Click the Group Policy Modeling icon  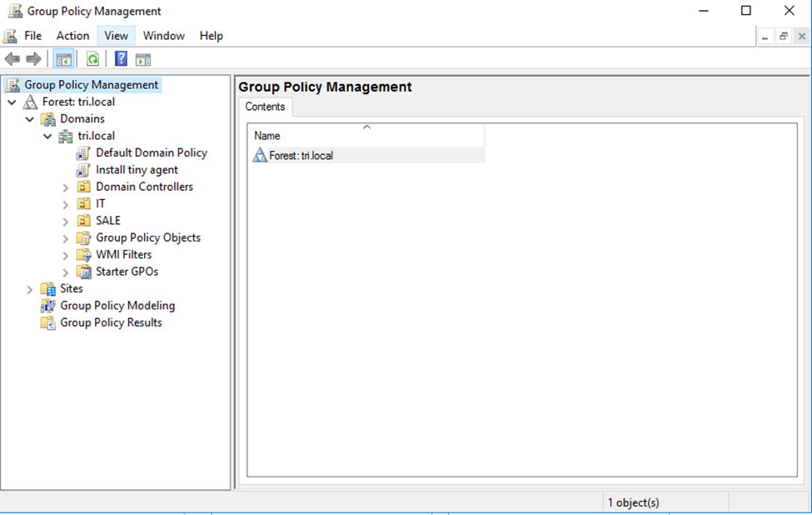coord(48,306)
